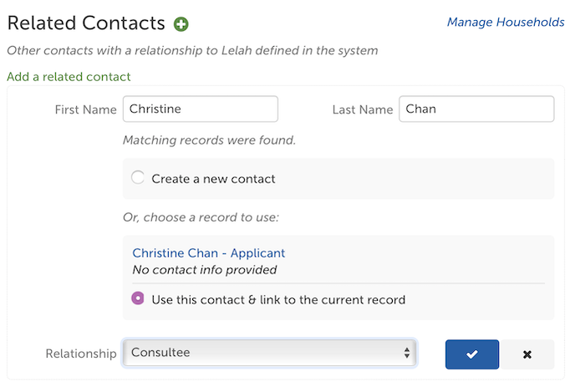This screenshot has height=392, width=585.
Task: Click the green plus icon beside Related Contacts
Action: pyautogui.click(x=181, y=24)
